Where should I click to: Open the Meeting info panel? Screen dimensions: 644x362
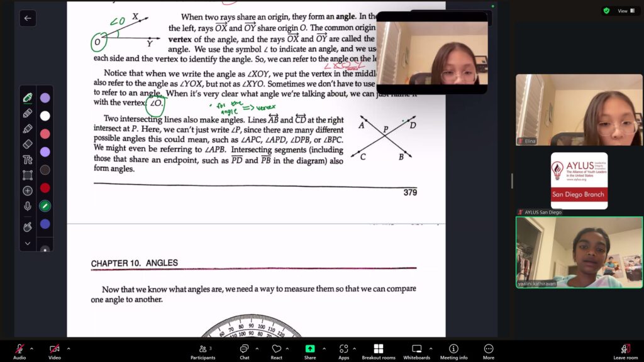pyautogui.click(x=453, y=351)
